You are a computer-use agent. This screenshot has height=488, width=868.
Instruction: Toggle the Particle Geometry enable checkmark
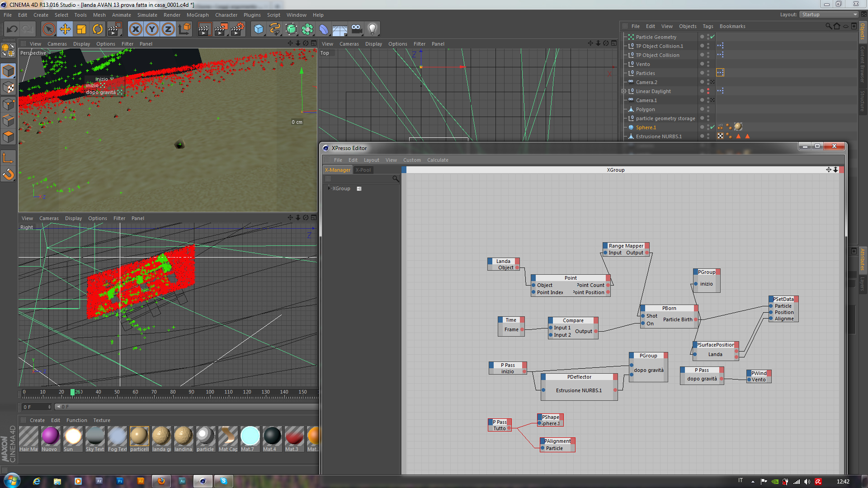[712, 37]
